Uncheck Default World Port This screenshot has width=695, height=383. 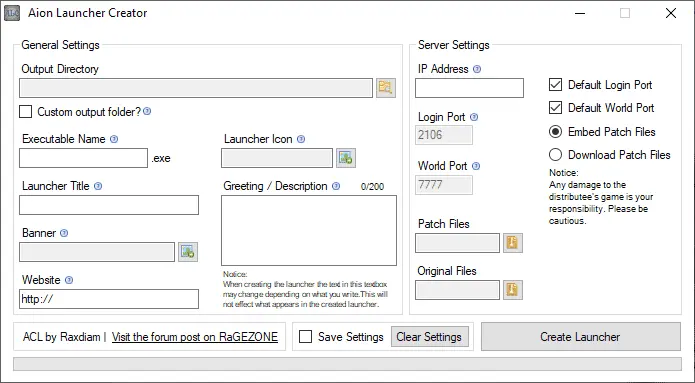(555, 108)
